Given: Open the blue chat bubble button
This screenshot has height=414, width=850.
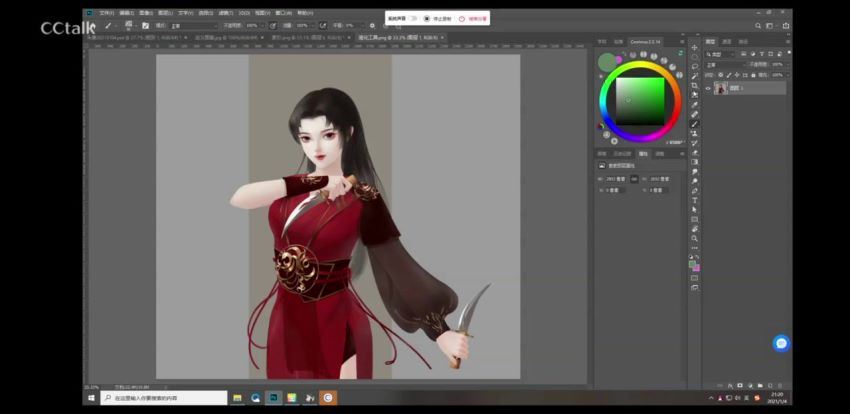Looking at the screenshot, I should click(781, 343).
